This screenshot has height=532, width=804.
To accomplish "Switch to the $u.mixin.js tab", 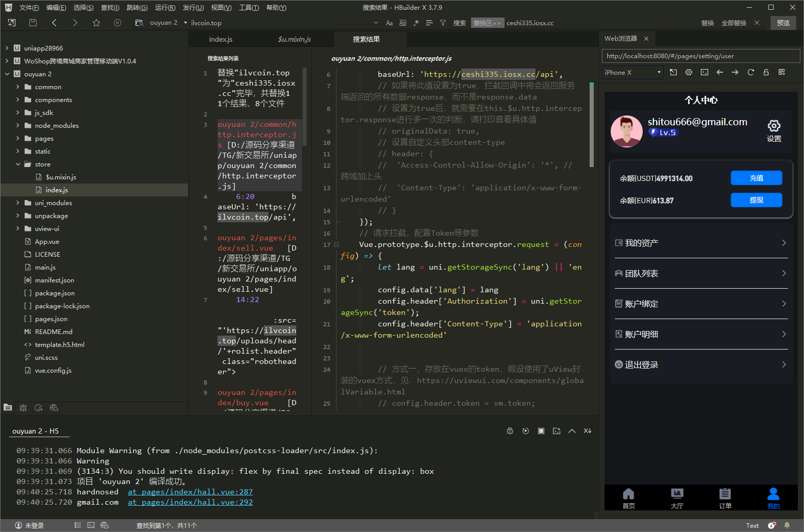I will (x=294, y=39).
